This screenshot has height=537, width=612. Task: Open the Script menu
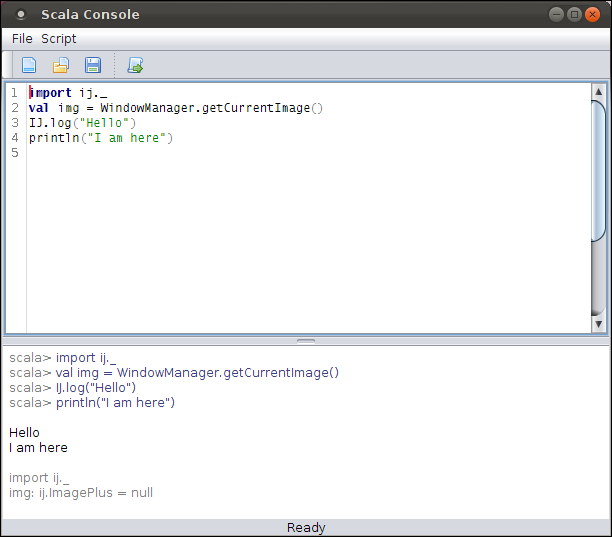tap(59, 39)
